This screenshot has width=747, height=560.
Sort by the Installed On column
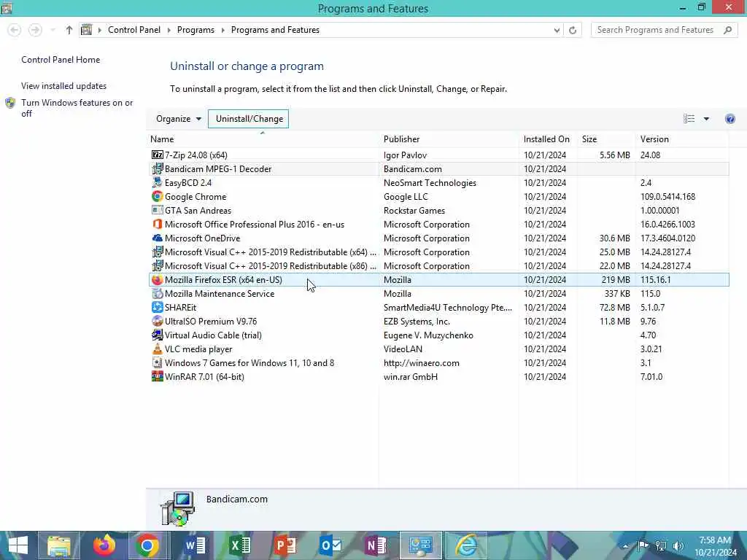tap(547, 139)
